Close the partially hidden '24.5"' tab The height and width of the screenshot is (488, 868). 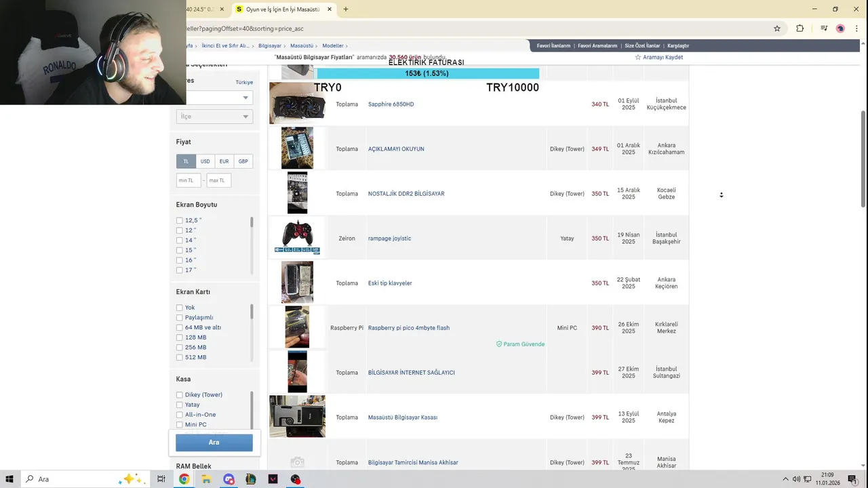[222, 9]
